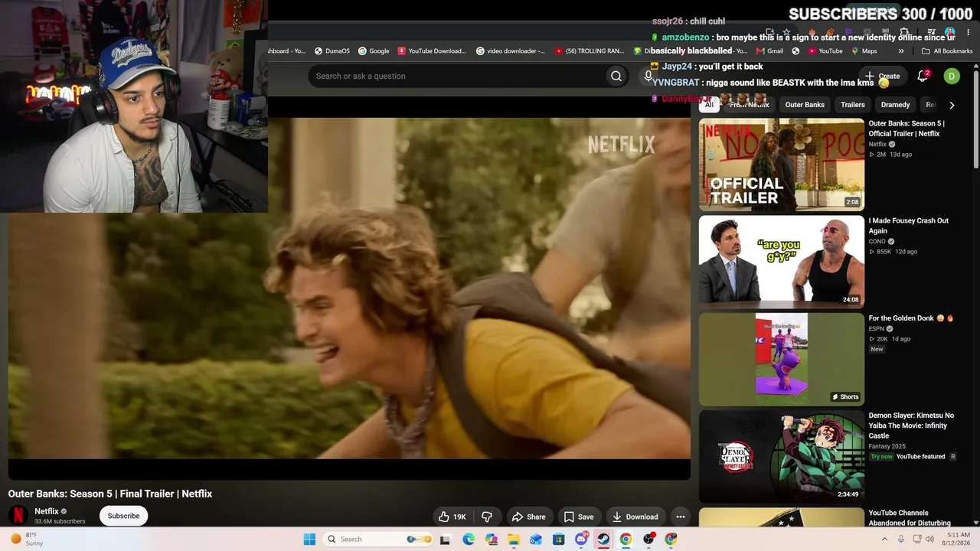Open File Explorer from taskbar
980x551 pixels.
[x=514, y=539]
